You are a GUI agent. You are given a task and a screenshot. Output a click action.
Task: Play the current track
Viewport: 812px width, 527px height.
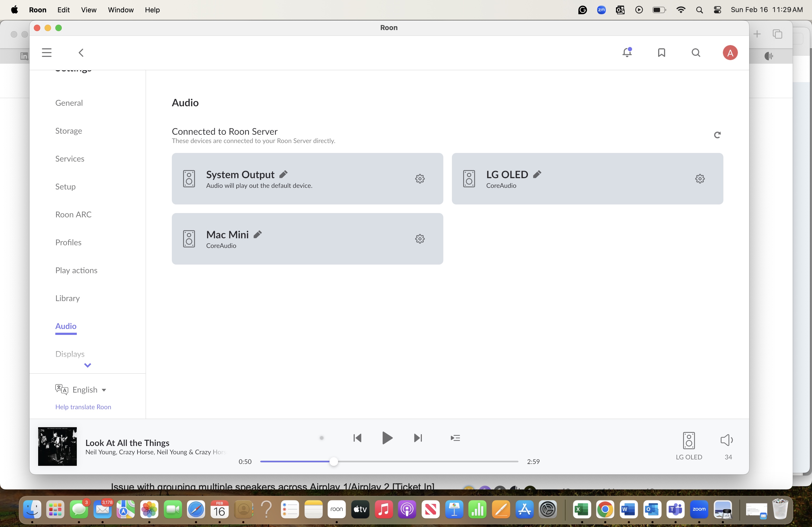click(x=387, y=438)
